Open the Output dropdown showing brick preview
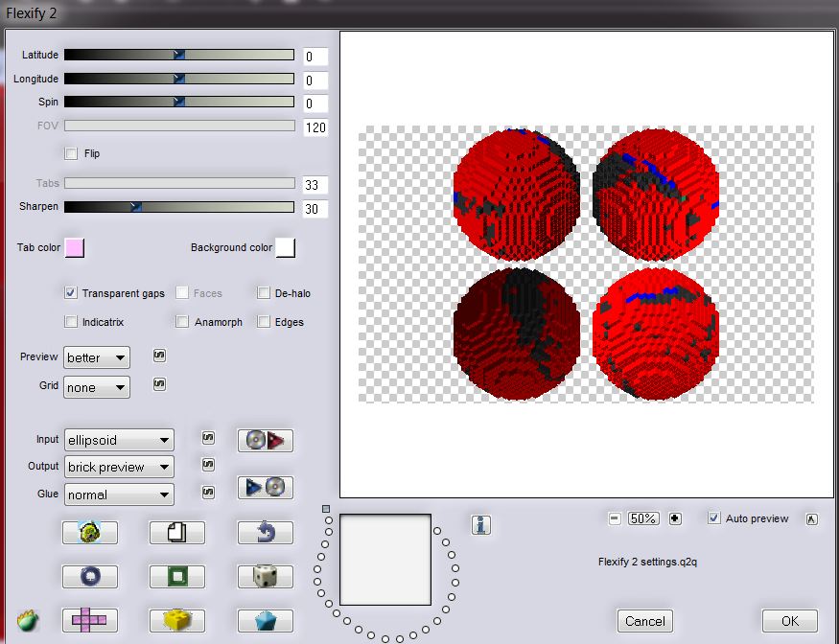This screenshot has width=839, height=644. (x=119, y=467)
